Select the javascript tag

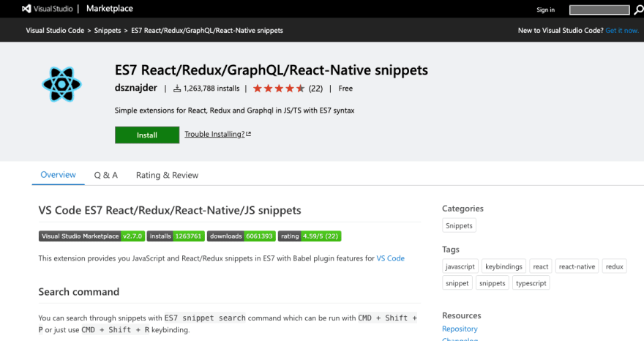coord(460,266)
